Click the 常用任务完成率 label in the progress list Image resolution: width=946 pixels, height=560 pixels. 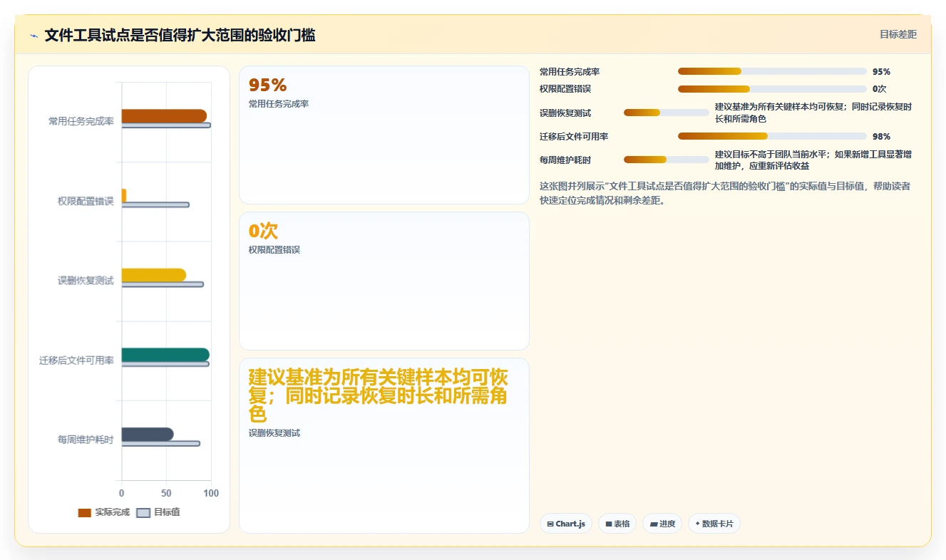[570, 72]
